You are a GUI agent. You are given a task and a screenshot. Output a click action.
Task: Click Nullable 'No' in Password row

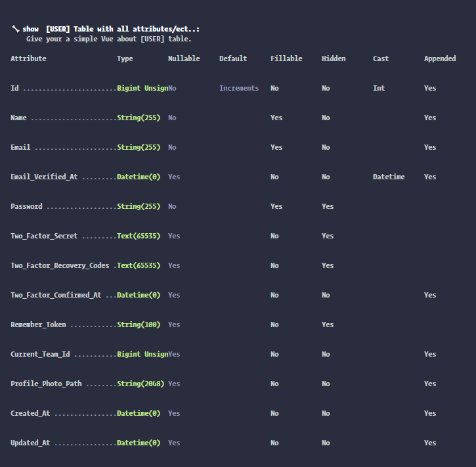coord(172,206)
